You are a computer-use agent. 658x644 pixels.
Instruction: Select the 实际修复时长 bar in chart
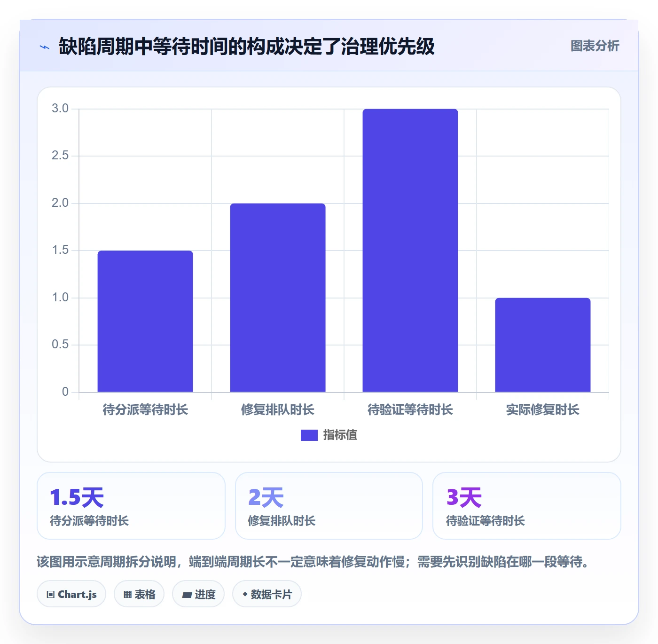(x=543, y=345)
